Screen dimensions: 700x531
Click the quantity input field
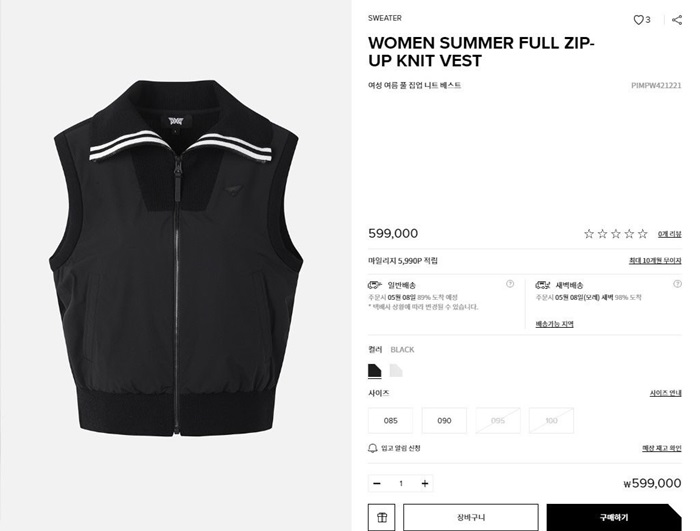(x=401, y=483)
